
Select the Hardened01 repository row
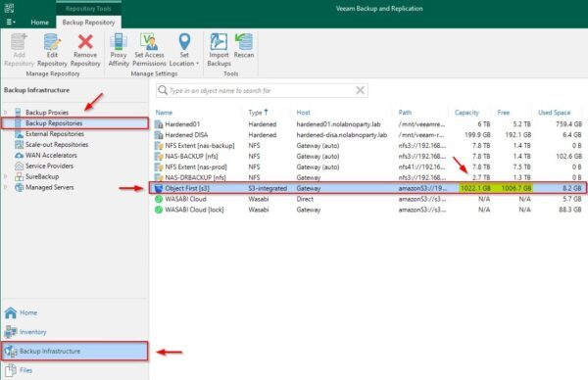click(x=368, y=124)
